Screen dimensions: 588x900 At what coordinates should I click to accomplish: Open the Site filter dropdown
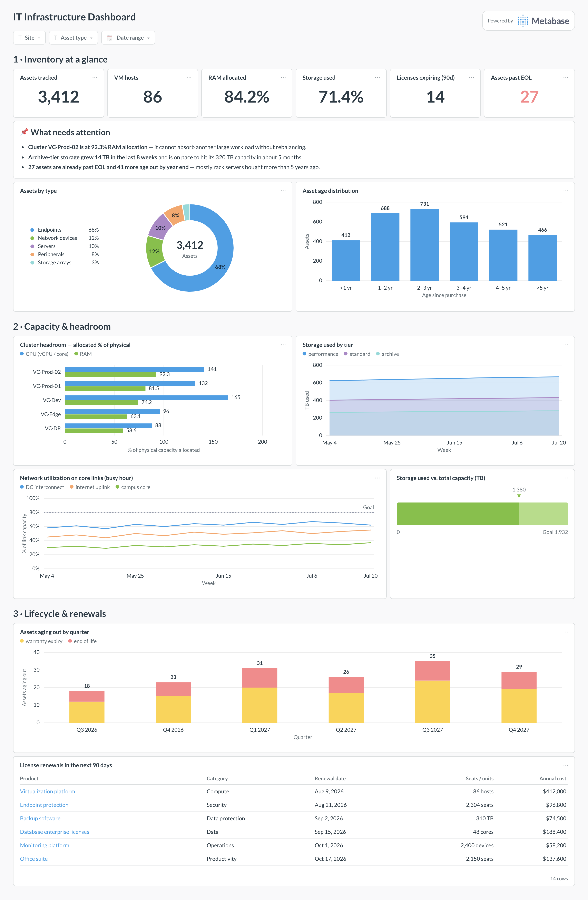coord(29,38)
